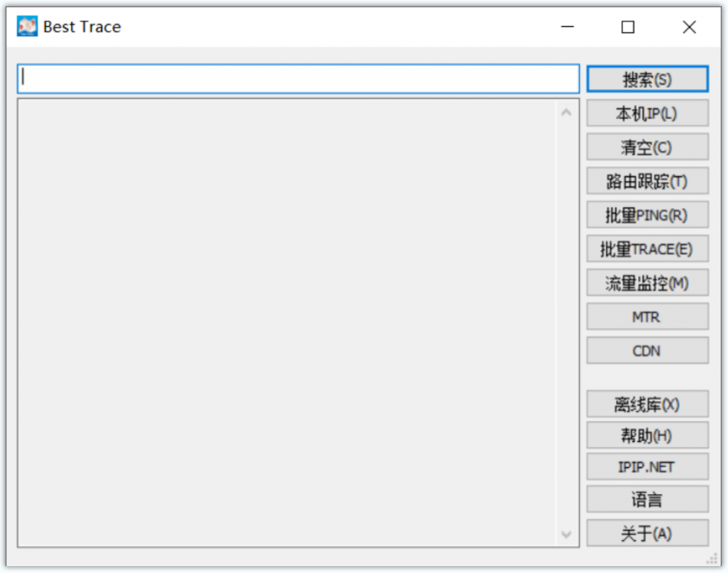
Task: Show the About dialog with 关于(A)
Action: click(647, 533)
